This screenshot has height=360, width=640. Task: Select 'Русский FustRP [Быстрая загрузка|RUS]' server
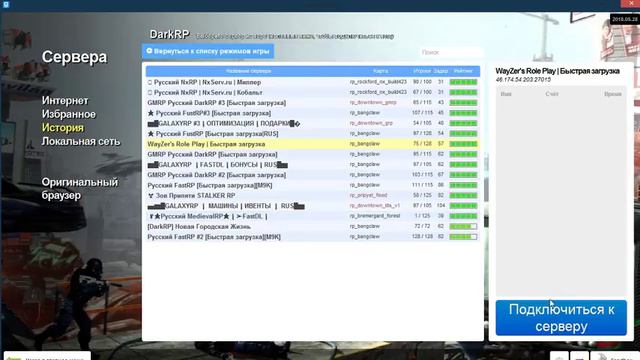click(x=313, y=133)
